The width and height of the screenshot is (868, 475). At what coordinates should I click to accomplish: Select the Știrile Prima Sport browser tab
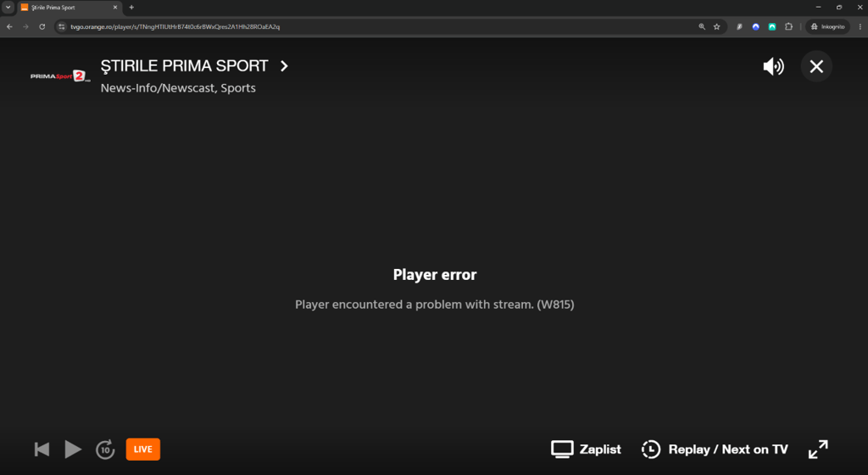(70, 7)
